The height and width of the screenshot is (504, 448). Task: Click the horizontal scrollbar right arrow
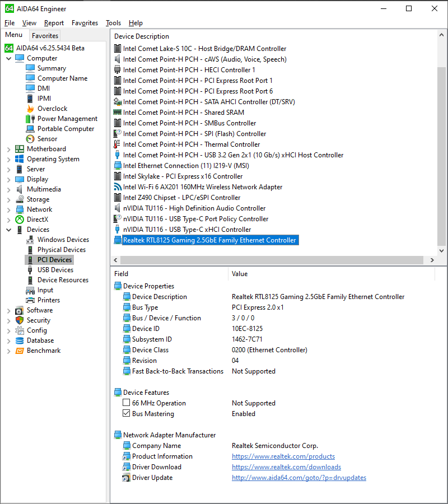tap(432, 260)
